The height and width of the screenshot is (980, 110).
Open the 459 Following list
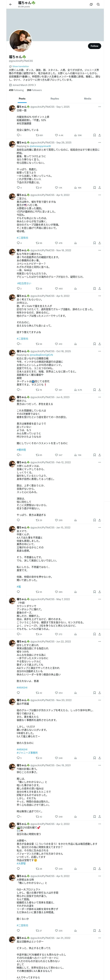coord(16,90)
